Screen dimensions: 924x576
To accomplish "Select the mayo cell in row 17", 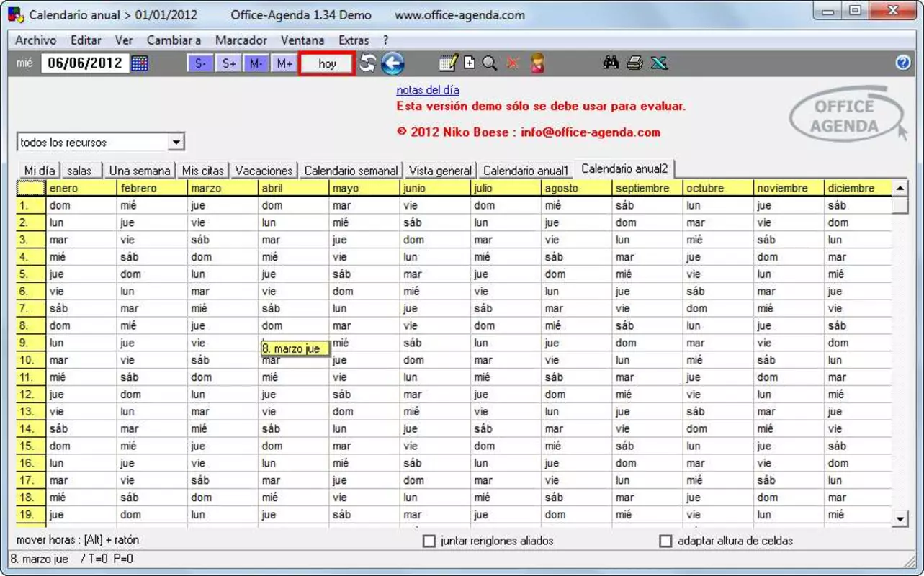I will pos(364,480).
